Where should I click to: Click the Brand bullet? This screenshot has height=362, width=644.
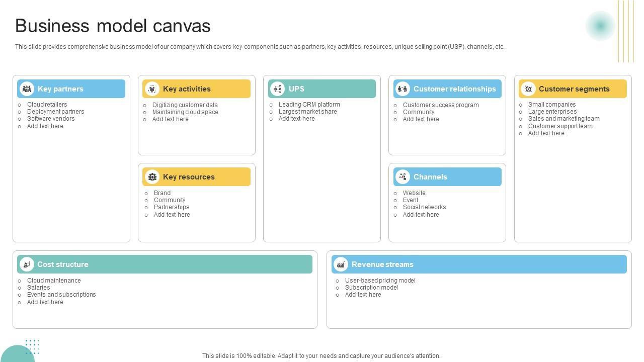click(162, 193)
